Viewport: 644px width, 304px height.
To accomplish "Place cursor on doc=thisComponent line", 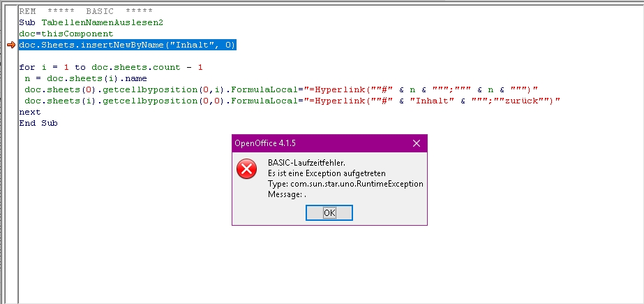I will pos(66,34).
